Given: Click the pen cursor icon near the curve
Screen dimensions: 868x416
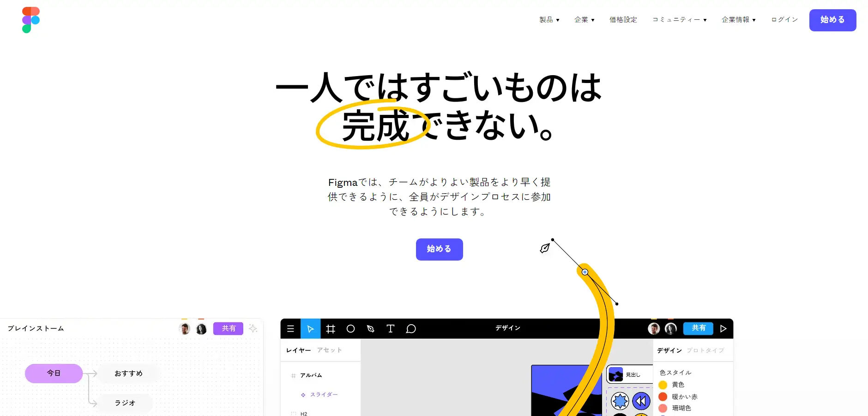Looking at the screenshot, I should pos(545,248).
